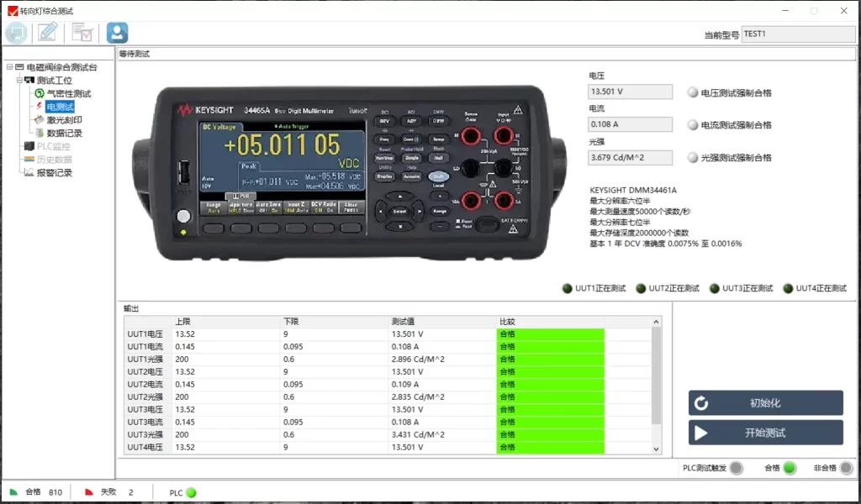Click the 测试工位 station icon
Screen dimensions: 861x504
tap(29, 80)
